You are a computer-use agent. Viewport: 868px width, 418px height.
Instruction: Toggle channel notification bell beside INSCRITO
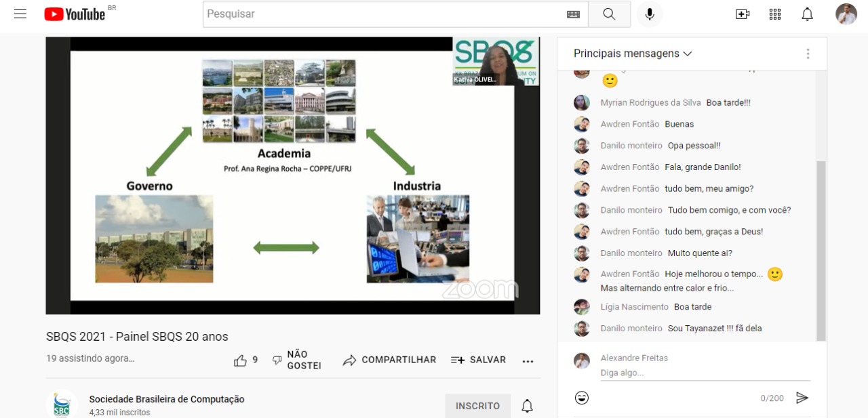click(x=527, y=406)
